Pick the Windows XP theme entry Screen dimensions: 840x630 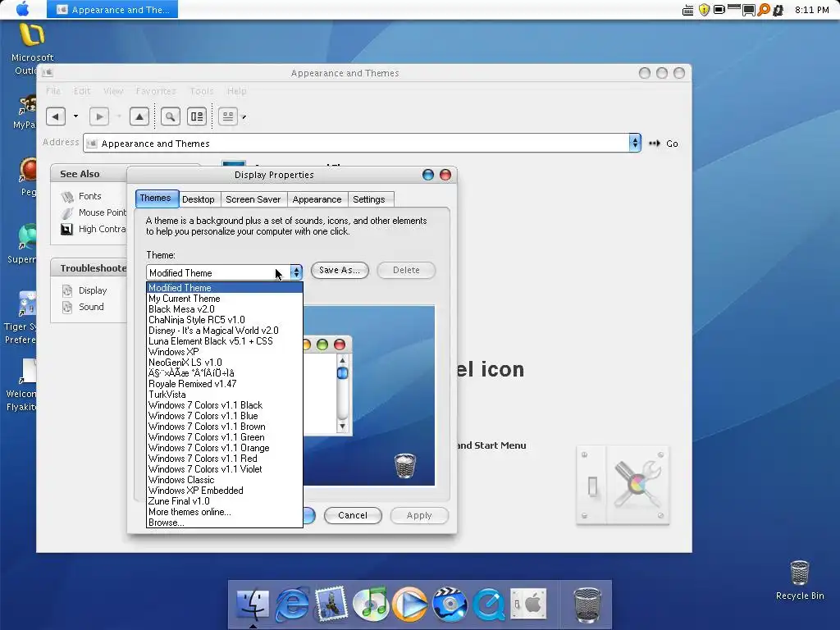pos(225,352)
